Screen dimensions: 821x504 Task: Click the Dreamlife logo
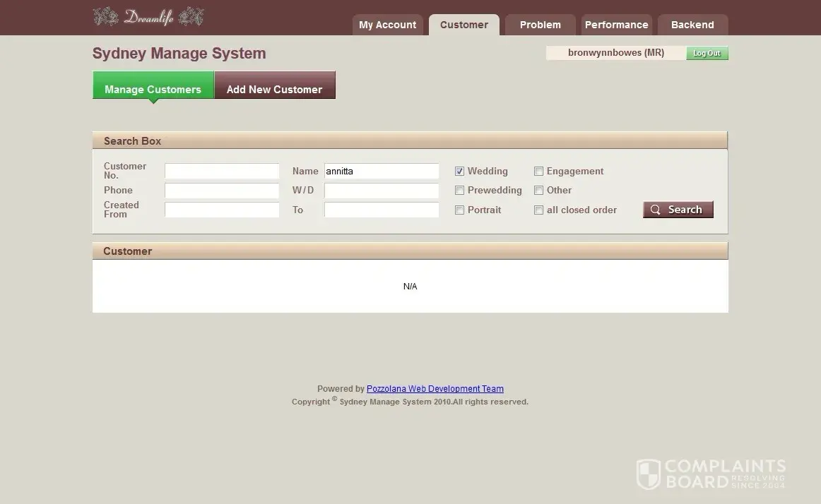pos(148,17)
